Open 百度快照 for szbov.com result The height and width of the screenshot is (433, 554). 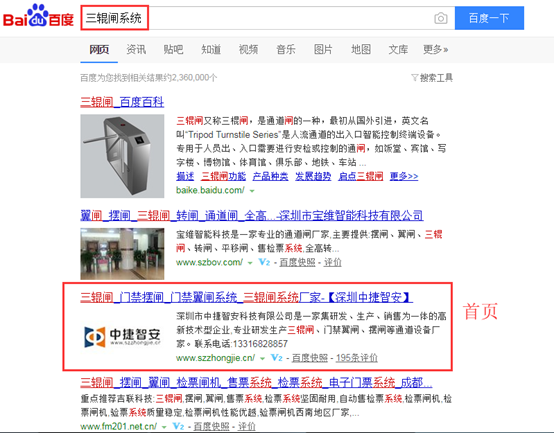(x=297, y=262)
